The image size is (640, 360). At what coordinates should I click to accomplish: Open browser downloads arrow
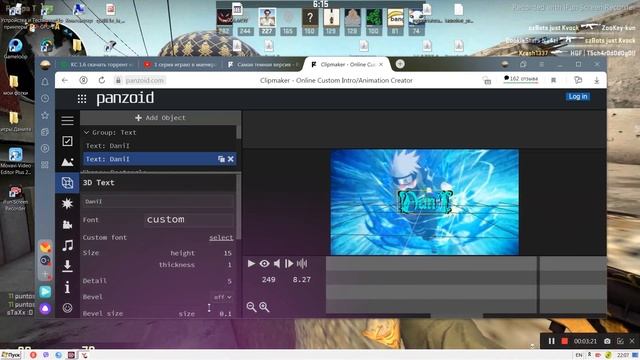[596, 80]
